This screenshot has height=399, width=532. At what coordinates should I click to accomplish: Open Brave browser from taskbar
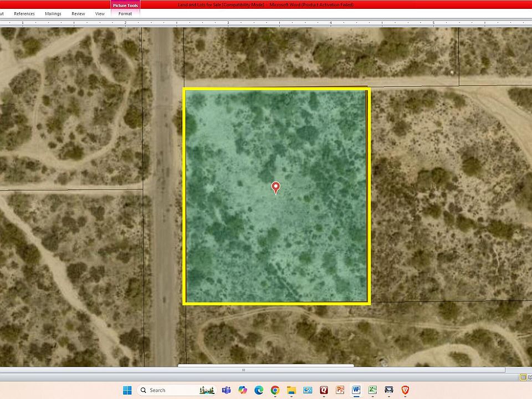click(x=405, y=390)
